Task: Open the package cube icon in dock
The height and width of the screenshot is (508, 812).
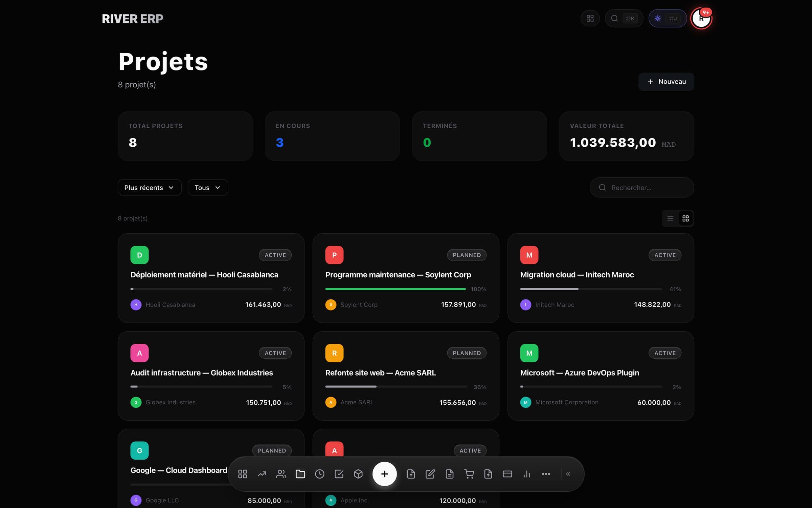Action: click(358, 474)
